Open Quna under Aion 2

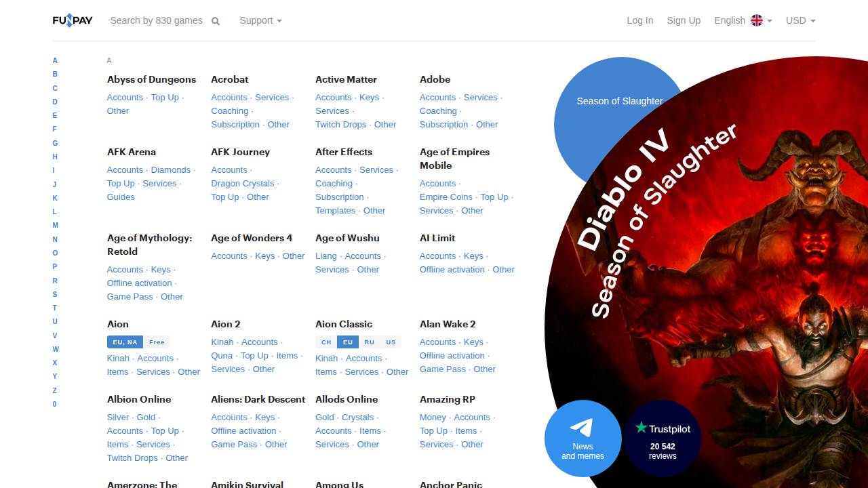222,356
